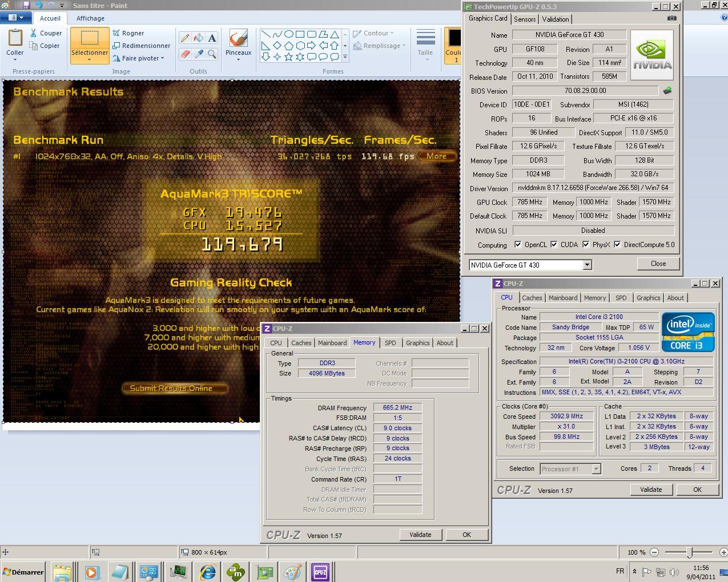
Task: Click the Undo arrow in Paint title bar
Action: point(39,5)
